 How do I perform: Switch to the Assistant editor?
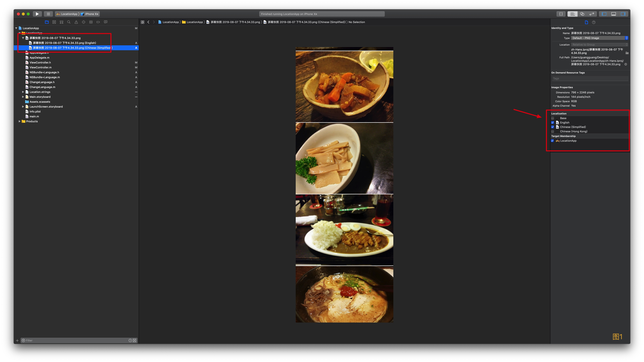tap(582, 14)
